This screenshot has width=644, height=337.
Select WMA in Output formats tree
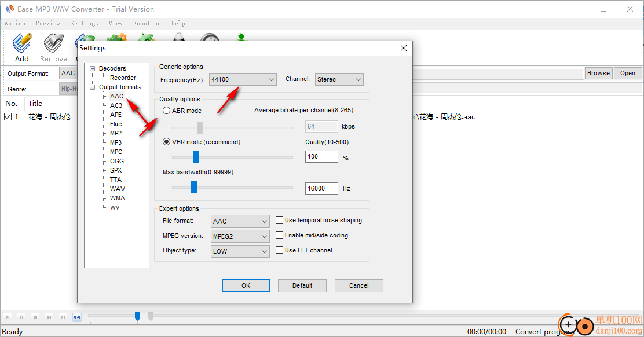click(x=118, y=198)
